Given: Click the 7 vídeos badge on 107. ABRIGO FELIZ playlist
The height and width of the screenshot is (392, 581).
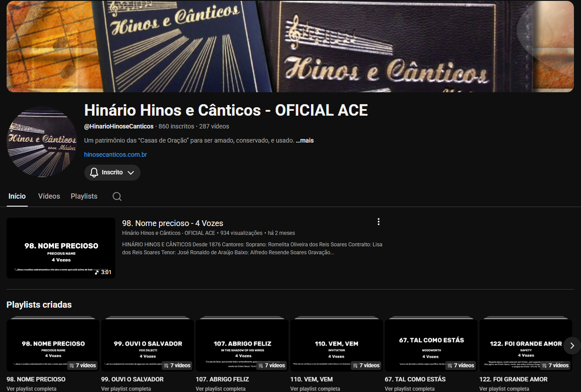Looking at the screenshot, I should [x=272, y=366].
